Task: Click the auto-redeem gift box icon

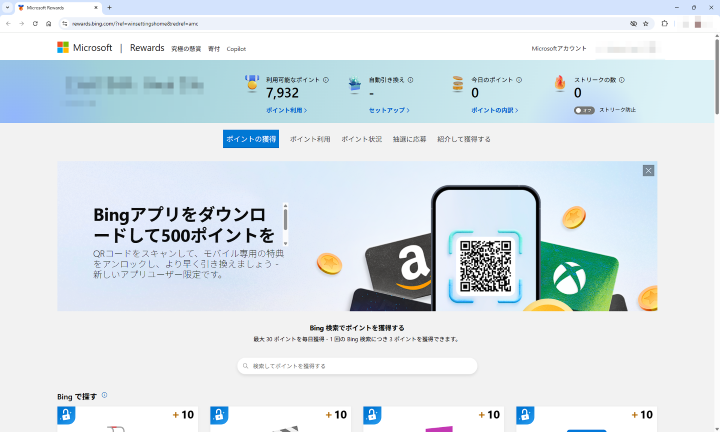Action: pyautogui.click(x=354, y=85)
